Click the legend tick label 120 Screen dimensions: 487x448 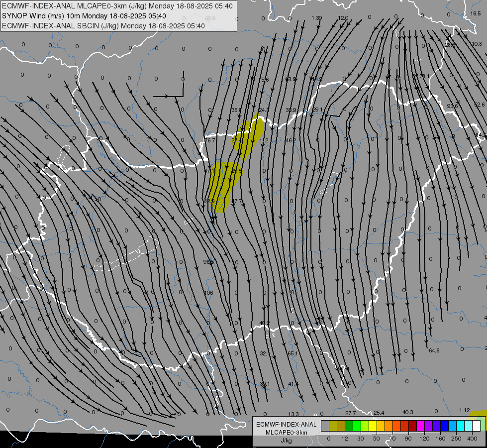pyautogui.click(x=424, y=439)
